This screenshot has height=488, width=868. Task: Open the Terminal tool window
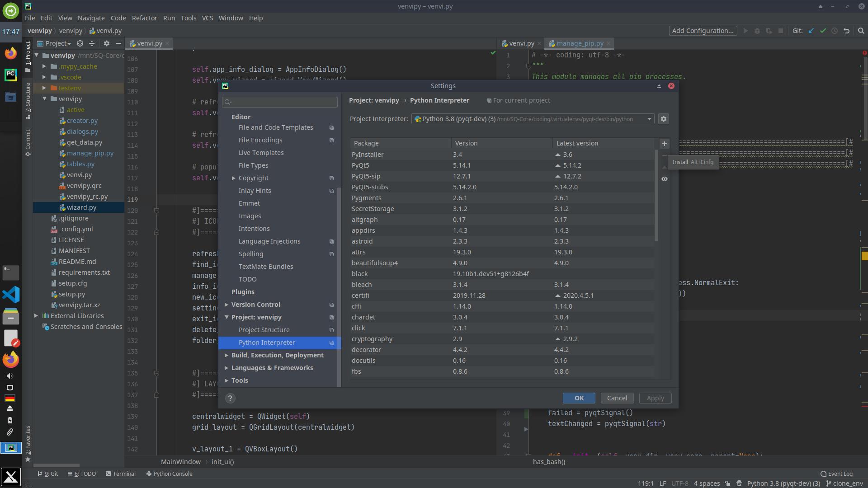120,474
